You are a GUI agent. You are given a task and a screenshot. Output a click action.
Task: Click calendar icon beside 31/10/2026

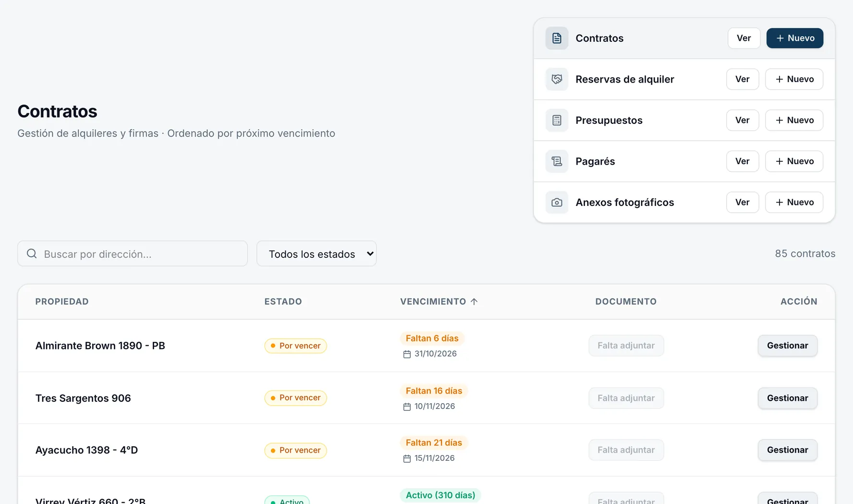pos(407,354)
